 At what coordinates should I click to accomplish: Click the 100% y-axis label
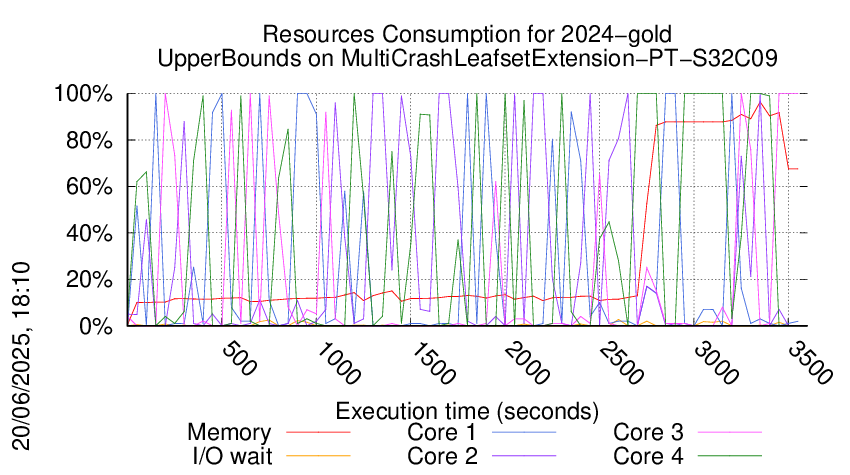(x=83, y=94)
